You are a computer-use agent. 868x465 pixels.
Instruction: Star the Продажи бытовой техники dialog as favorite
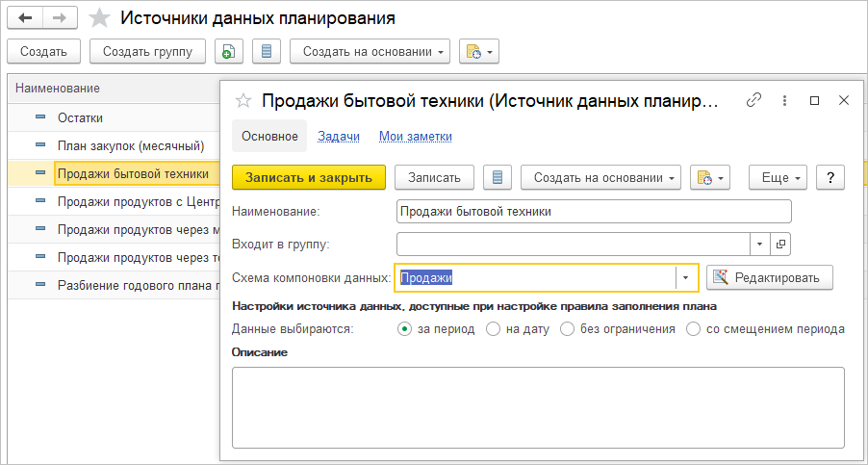coord(243,100)
